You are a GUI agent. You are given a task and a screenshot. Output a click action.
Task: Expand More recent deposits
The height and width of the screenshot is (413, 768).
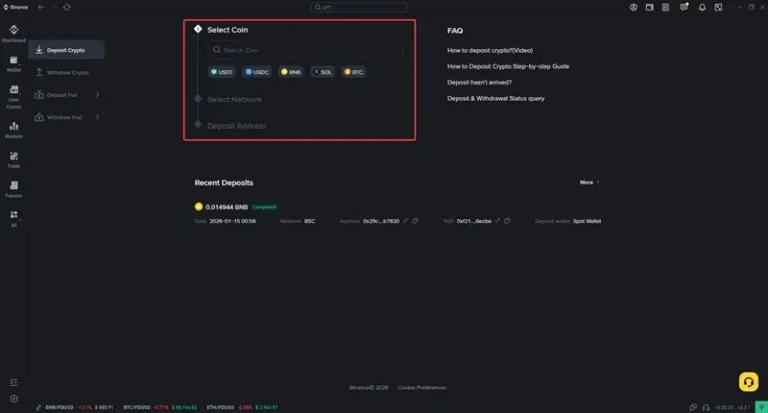pos(590,183)
